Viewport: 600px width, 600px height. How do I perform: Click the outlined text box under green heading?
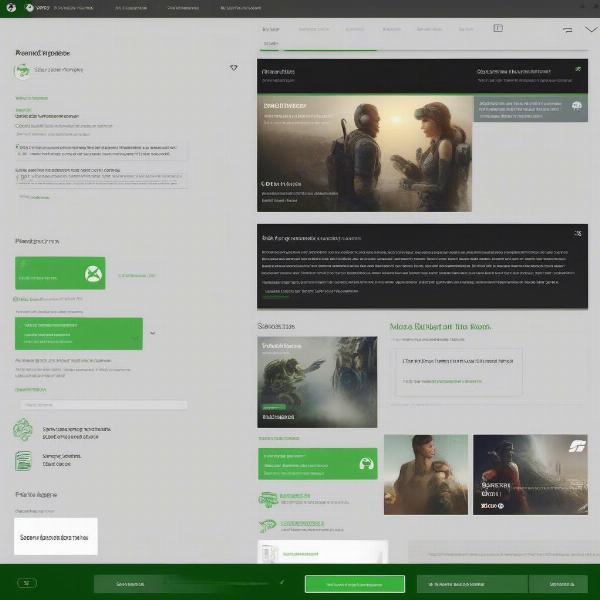459,372
